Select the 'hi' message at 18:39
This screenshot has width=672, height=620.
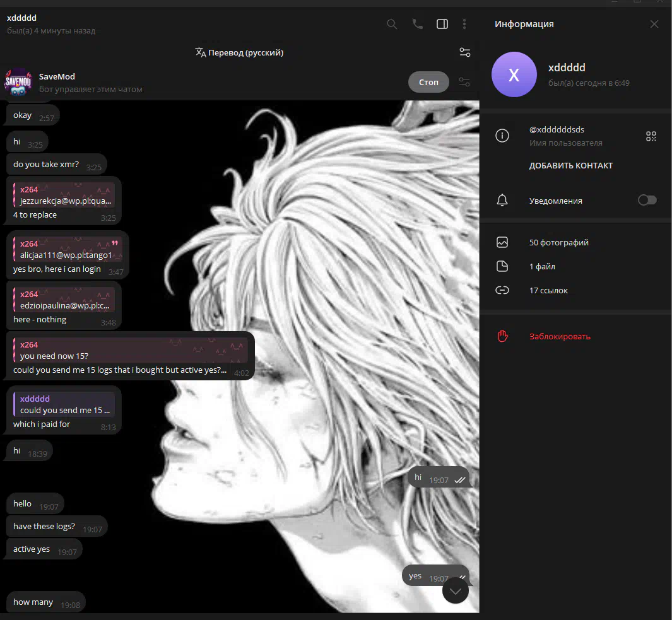click(30, 451)
